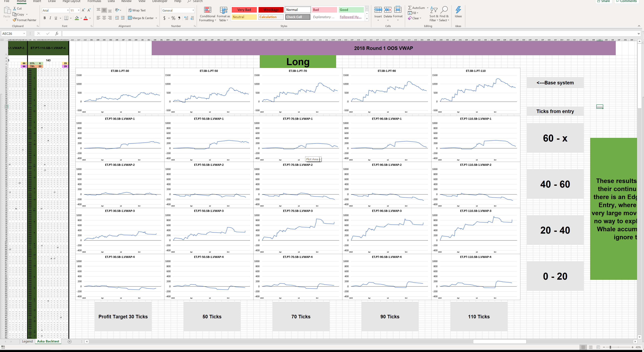Open the font name dropdown Arial
Image resolution: width=644 pixels, height=352 pixels.
(68, 10)
